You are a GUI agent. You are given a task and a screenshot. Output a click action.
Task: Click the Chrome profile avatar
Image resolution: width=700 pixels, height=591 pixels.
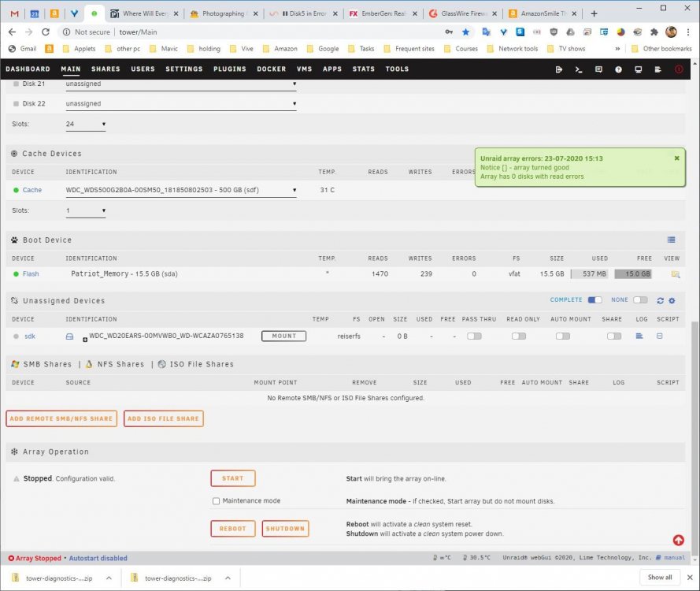(671, 32)
